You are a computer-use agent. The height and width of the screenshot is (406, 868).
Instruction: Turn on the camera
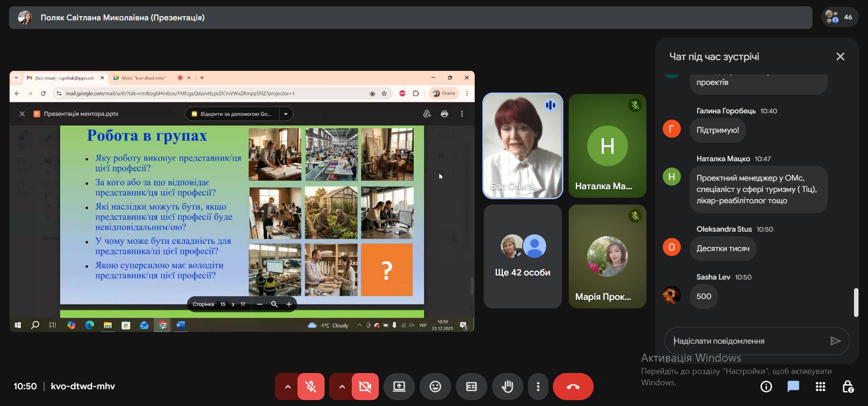point(365,387)
